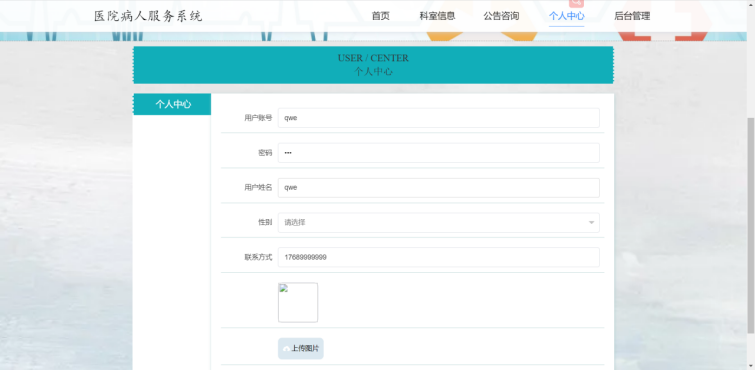Click the 医院病人服务系统 site title

[x=148, y=16]
